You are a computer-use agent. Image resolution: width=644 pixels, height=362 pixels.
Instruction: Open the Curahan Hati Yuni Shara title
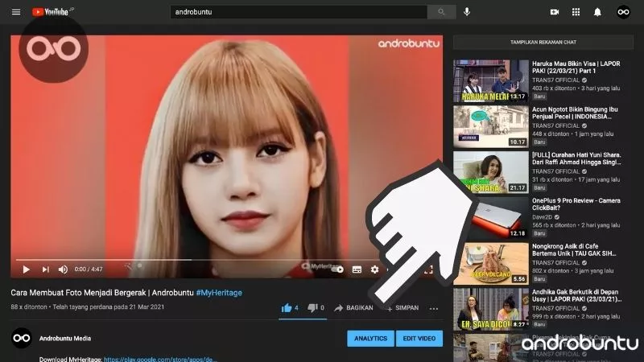tap(576, 158)
